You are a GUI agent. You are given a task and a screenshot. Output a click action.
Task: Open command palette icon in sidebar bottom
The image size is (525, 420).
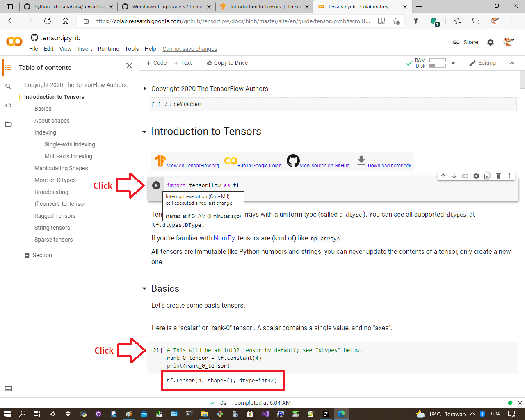click(x=8, y=389)
